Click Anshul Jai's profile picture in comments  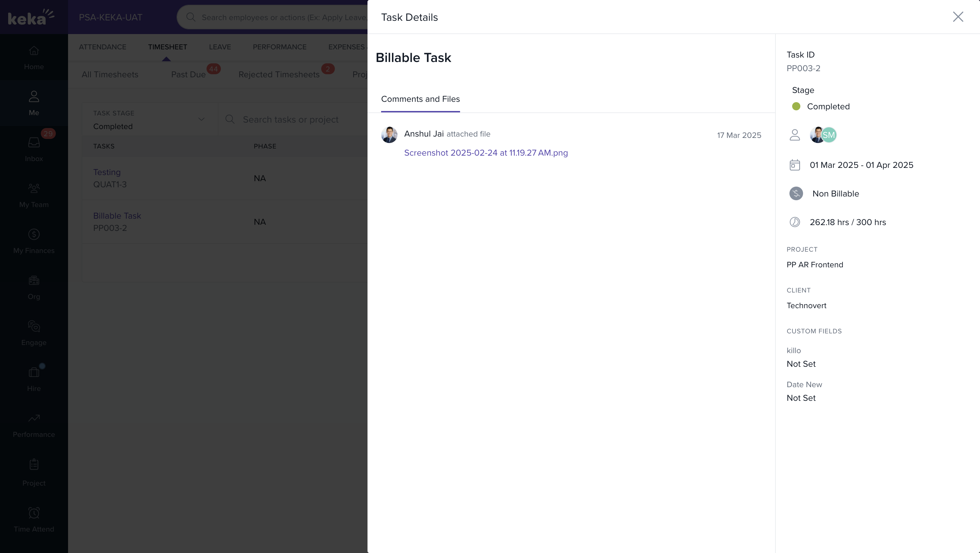[x=389, y=135]
